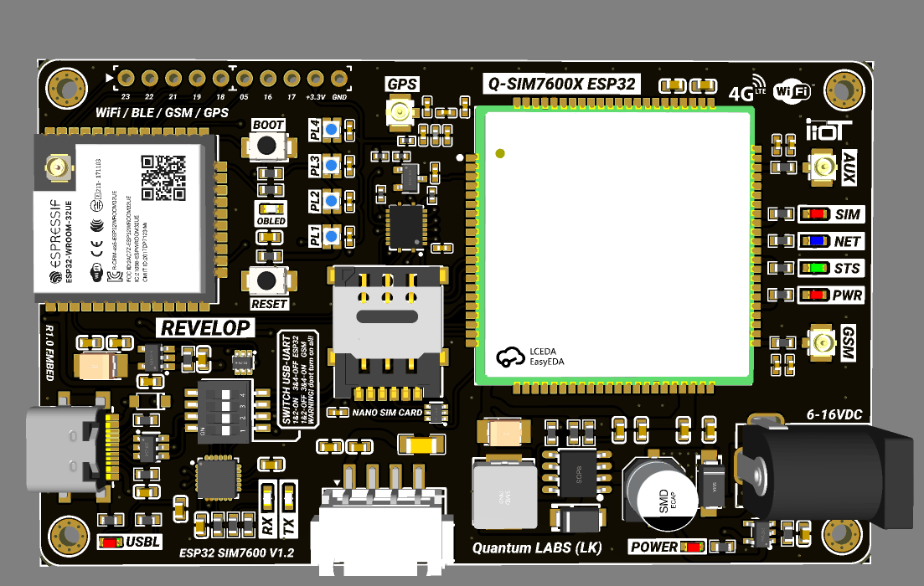Select the blue PL4 LED
This screenshot has width=924, height=586.
coord(332,130)
